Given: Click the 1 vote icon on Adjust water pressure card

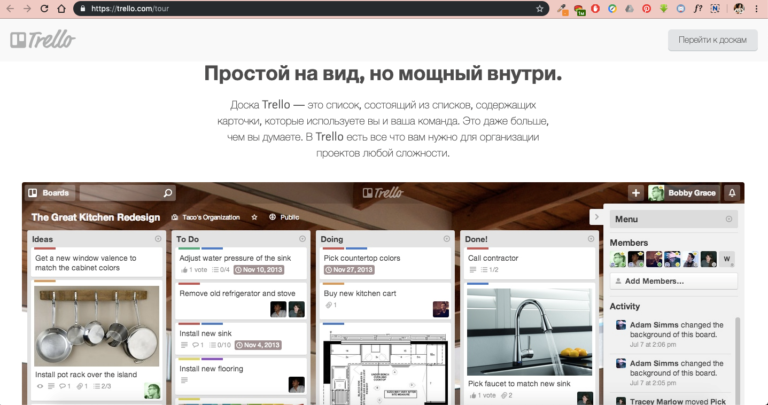Looking at the screenshot, I should (x=194, y=270).
